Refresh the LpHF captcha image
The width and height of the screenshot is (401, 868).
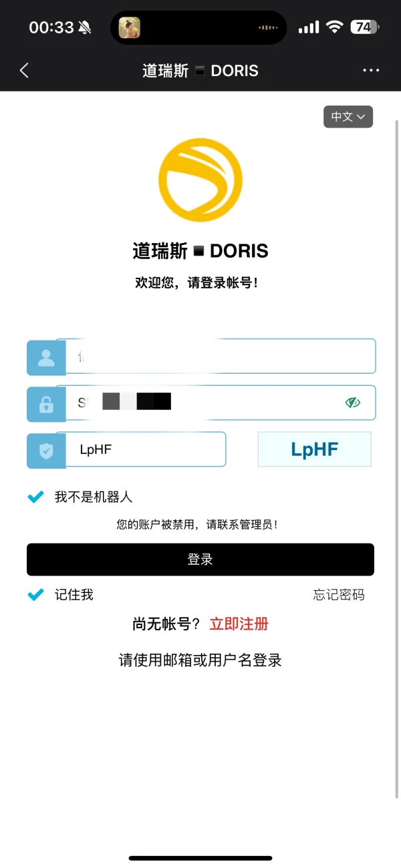314,449
